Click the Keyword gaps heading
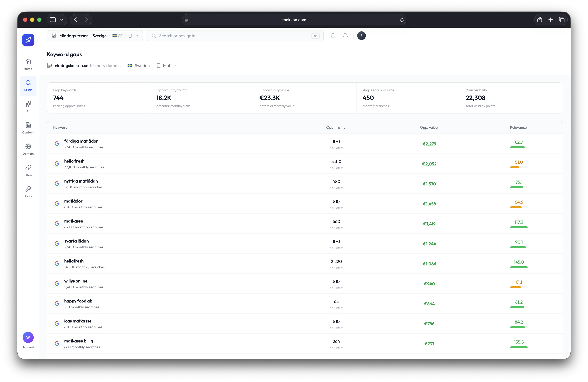This screenshot has width=588, height=382. tap(64, 54)
